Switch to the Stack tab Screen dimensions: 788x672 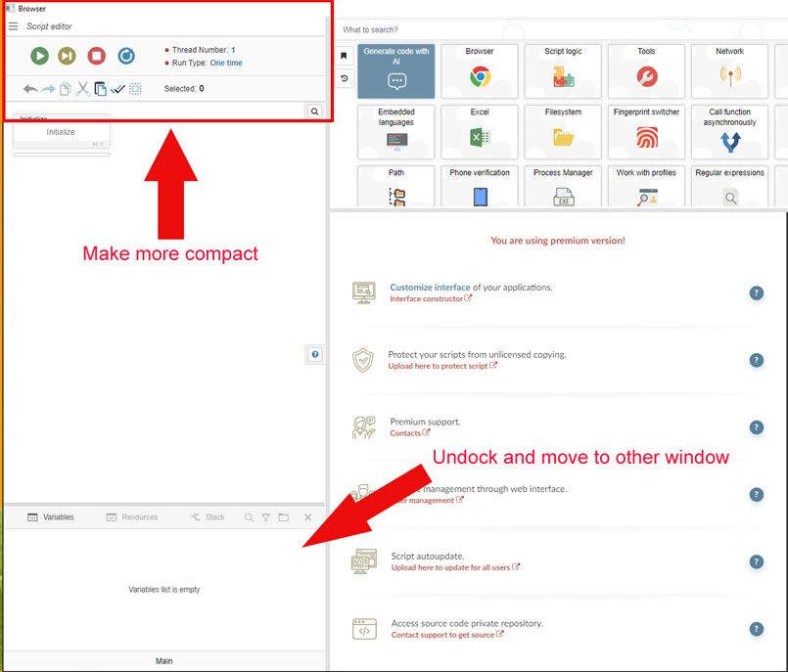click(x=208, y=517)
